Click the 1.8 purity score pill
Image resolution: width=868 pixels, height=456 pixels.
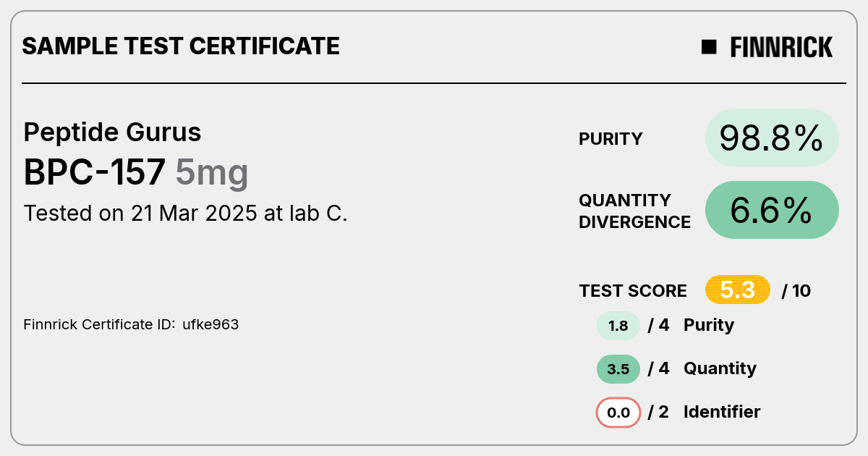coord(618,325)
